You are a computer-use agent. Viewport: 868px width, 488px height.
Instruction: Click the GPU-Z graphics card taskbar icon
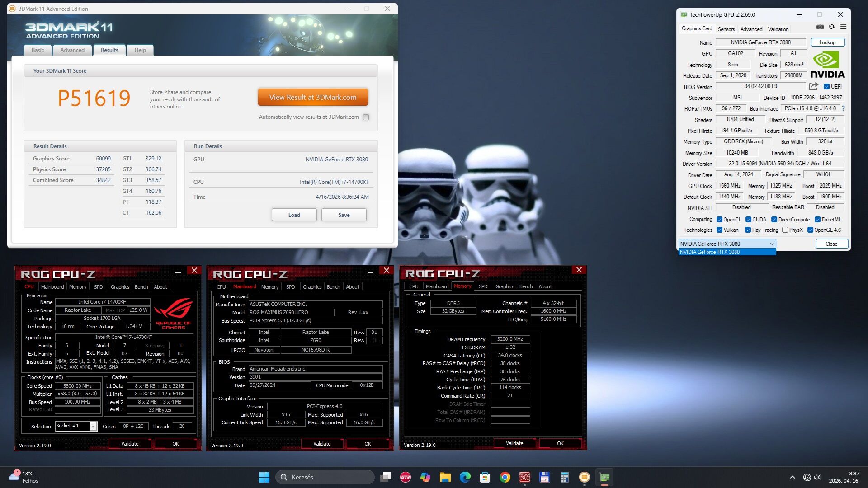pyautogui.click(x=604, y=477)
